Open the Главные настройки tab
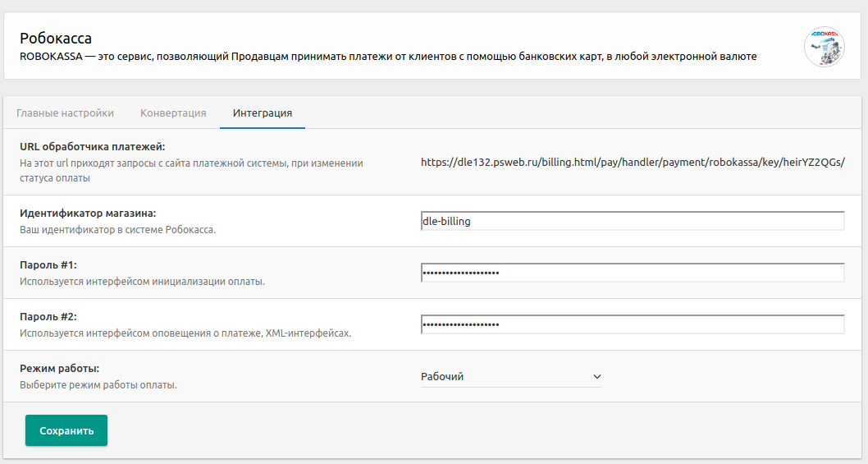This screenshot has height=464, width=868. tap(66, 113)
